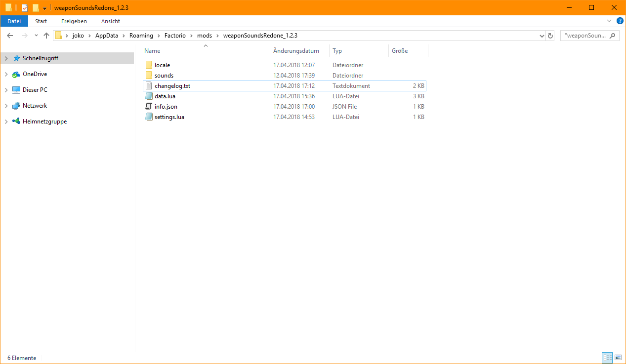
Task: Refresh the current folder view
Action: [x=550, y=36]
